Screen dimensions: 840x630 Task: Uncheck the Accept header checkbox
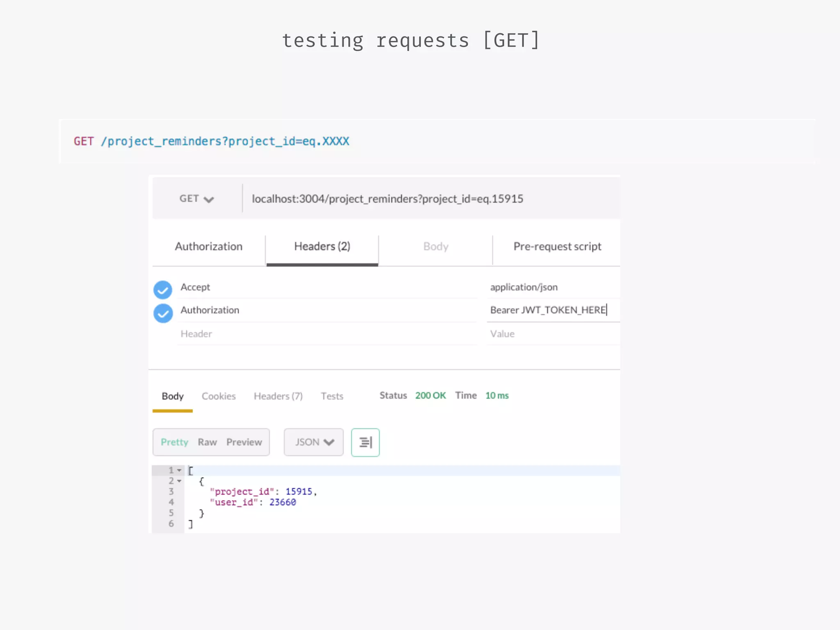coord(163,290)
